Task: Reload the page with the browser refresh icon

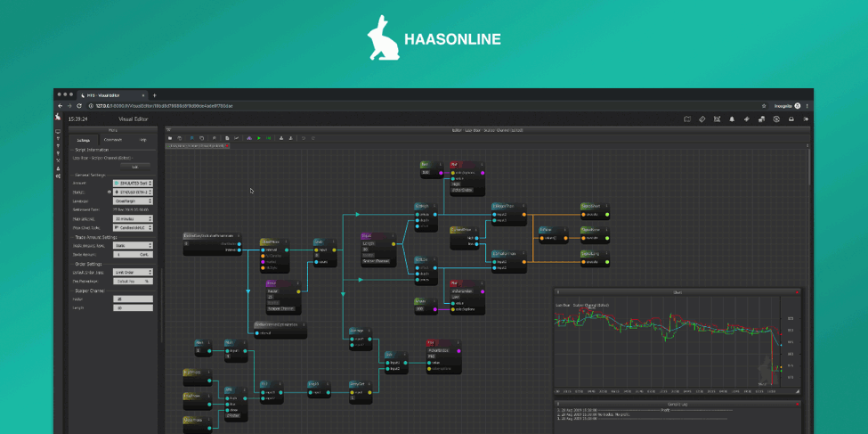Action: point(79,105)
